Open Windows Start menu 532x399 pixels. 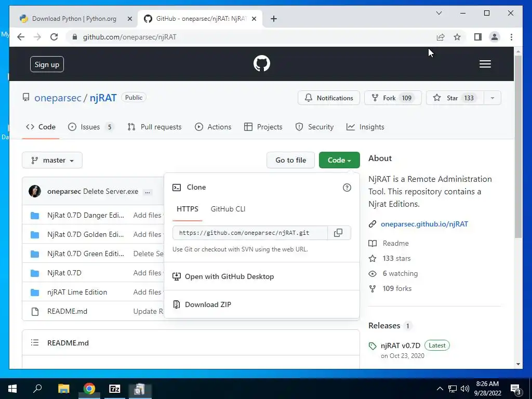(12, 389)
